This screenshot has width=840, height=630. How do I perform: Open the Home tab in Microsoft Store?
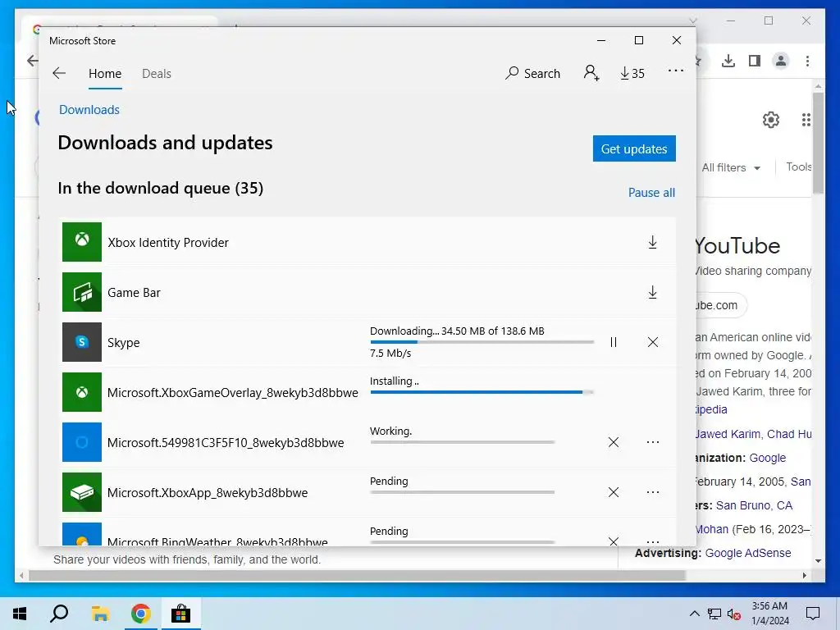coord(105,73)
